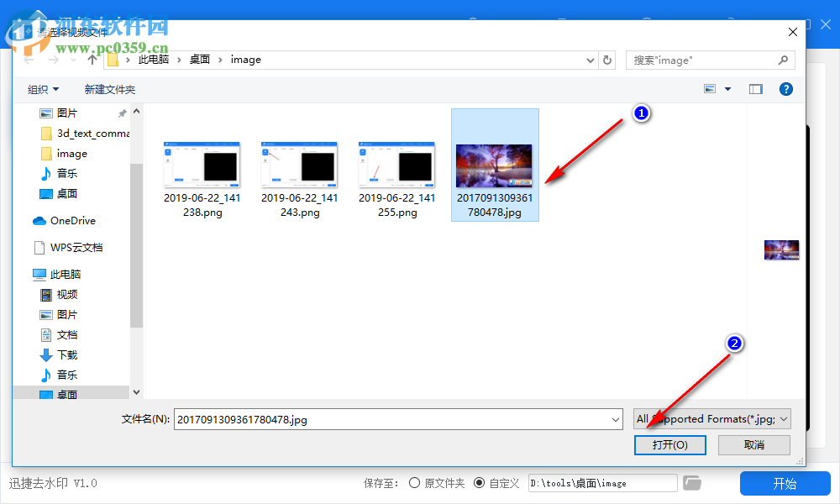The height and width of the screenshot is (504, 840).
Task: Open pinned 桌面 quick access item
Action: 59,193
